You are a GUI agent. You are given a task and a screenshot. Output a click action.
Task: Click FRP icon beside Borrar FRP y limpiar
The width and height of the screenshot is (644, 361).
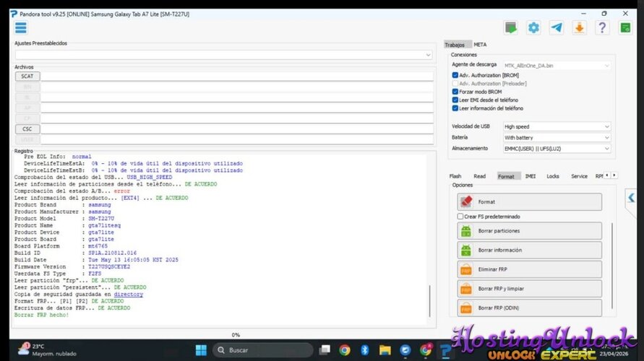[x=466, y=289]
